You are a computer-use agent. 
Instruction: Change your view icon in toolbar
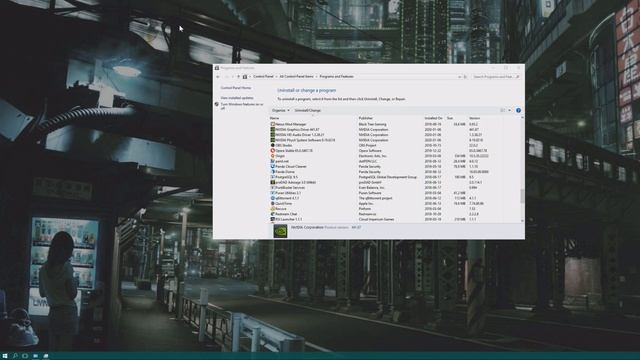pos(503,110)
